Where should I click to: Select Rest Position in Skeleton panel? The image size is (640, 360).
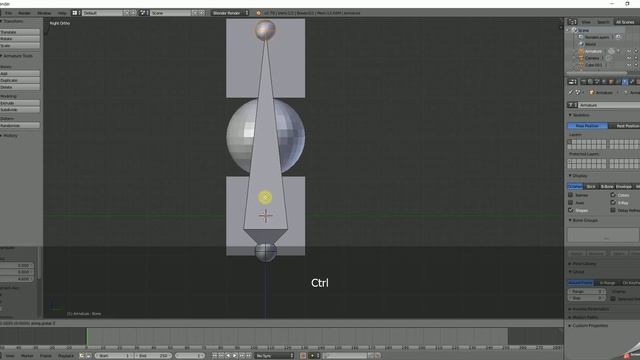(624, 126)
